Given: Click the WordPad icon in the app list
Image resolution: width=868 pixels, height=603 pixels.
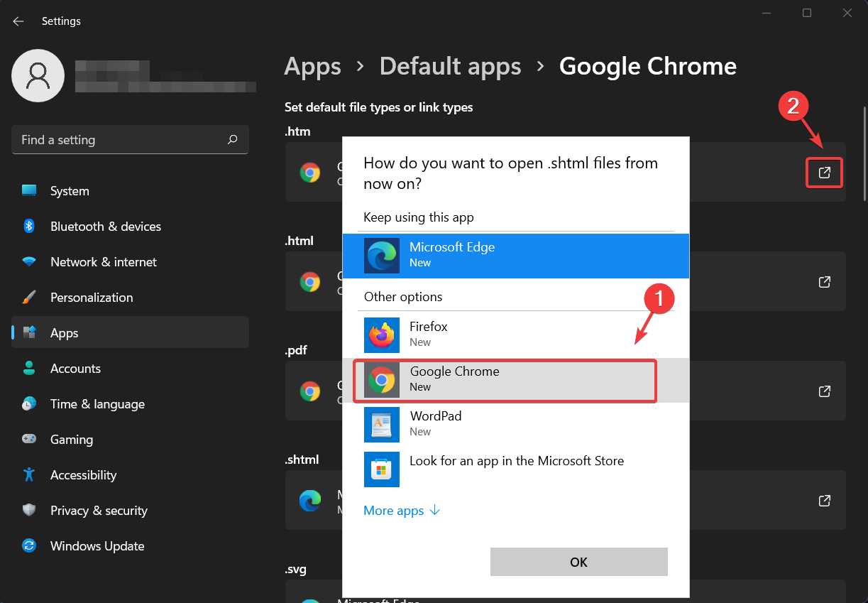Looking at the screenshot, I should 382,424.
